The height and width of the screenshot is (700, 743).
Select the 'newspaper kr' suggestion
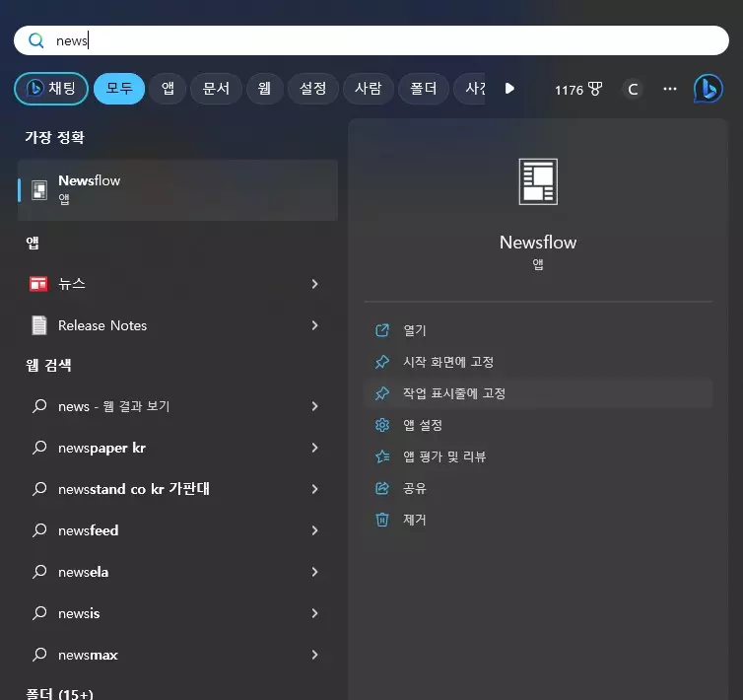pos(177,448)
